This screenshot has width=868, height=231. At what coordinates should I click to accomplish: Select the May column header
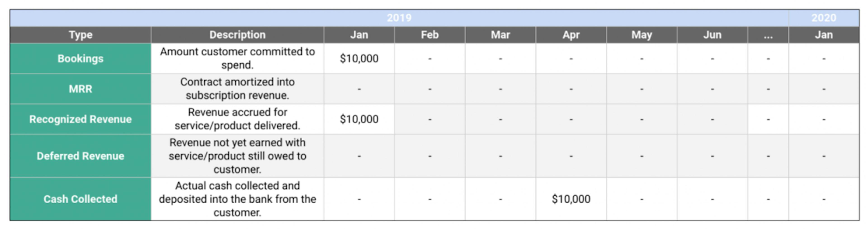(642, 35)
